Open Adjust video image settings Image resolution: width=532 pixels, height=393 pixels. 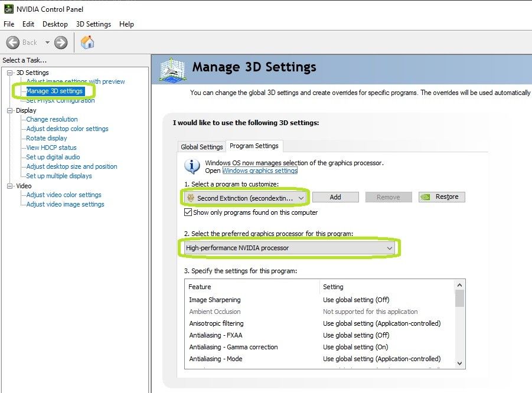tap(65, 205)
